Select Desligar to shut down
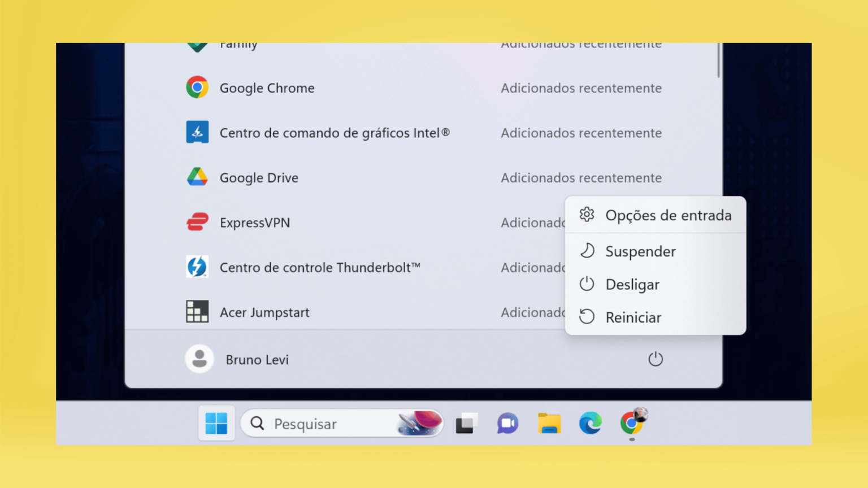Viewport: 868px width, 488px height. point(656,284)
